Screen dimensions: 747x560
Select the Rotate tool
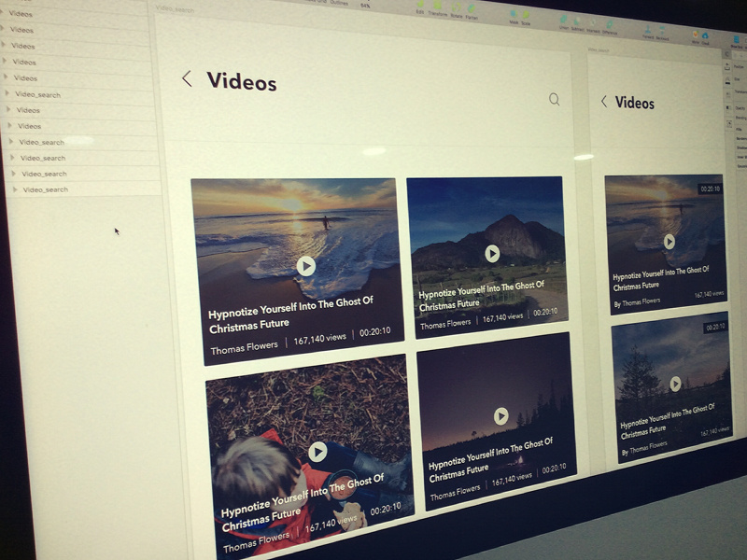457,8
